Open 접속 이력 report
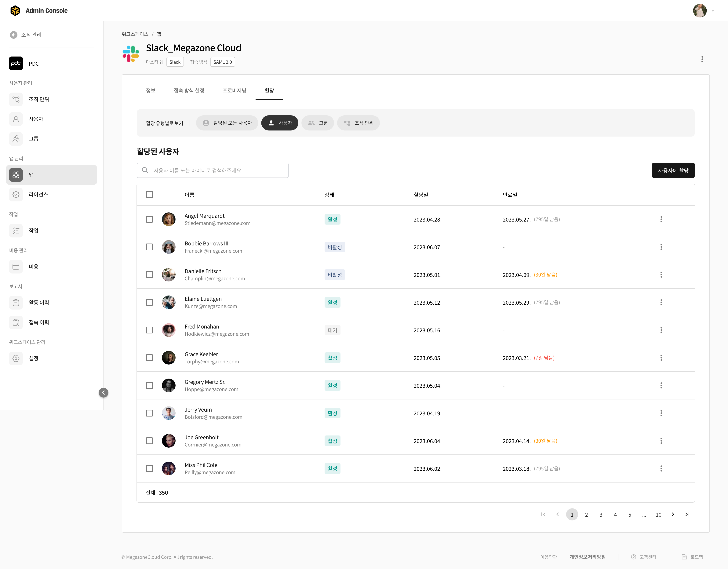The image size is (728, 569). coord(51,322)
